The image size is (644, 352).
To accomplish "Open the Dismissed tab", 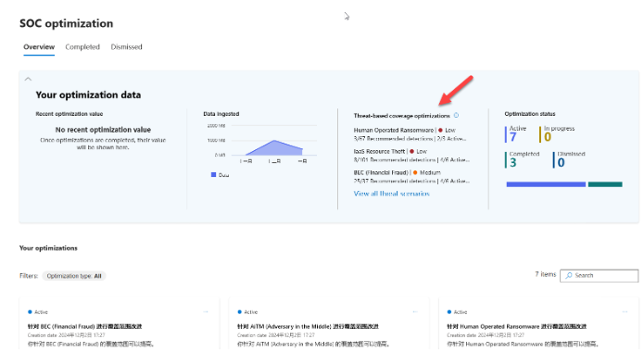I will tap(127, 47).
